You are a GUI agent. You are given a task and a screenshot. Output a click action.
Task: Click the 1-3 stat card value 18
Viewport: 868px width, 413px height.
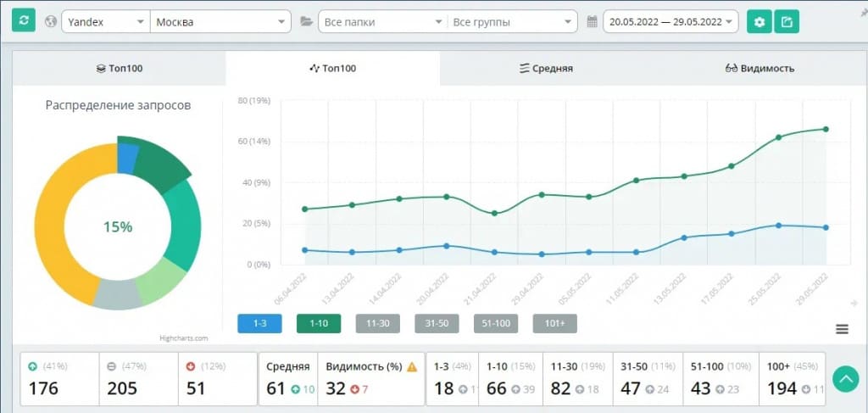pyautogui.click(x=443, y=388)
